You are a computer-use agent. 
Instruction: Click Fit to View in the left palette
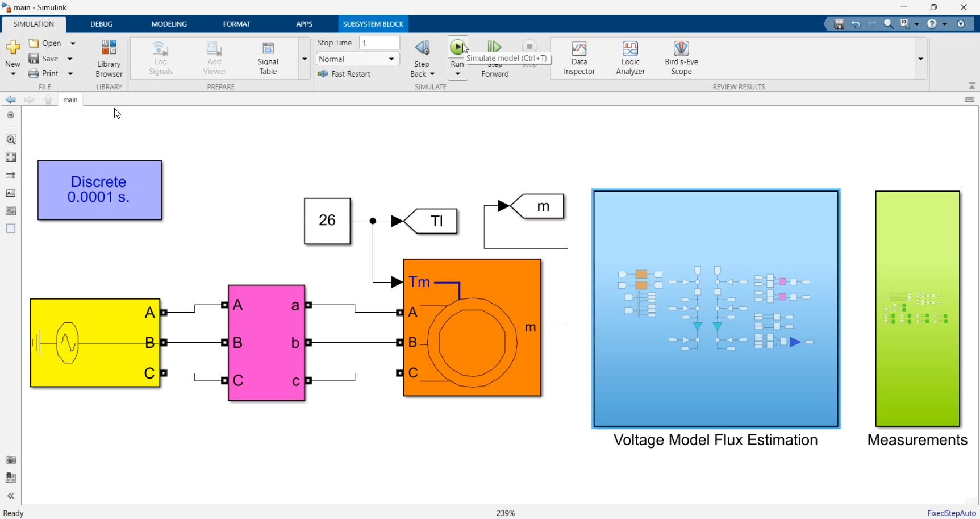point(11,157)
